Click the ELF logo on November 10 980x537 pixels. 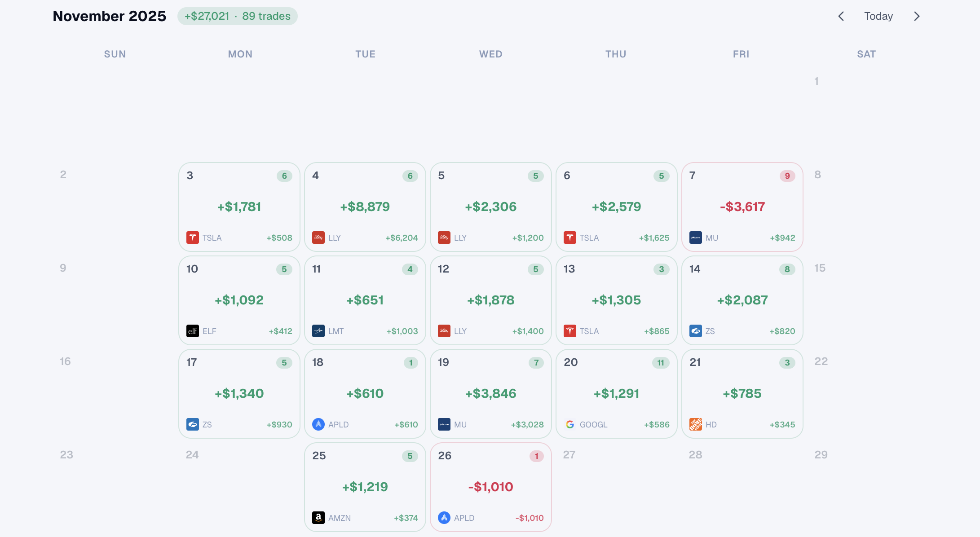[193, 331]
